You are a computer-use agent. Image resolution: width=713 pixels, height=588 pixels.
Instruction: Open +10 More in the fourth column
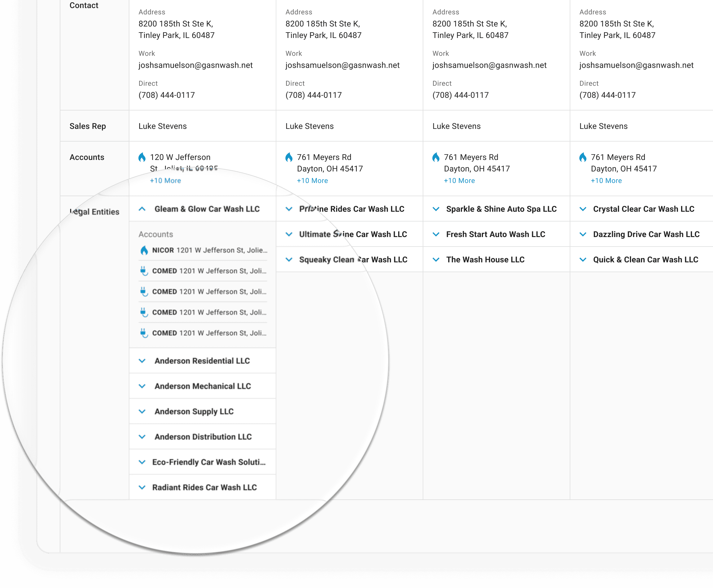click(x=606, y=181)
